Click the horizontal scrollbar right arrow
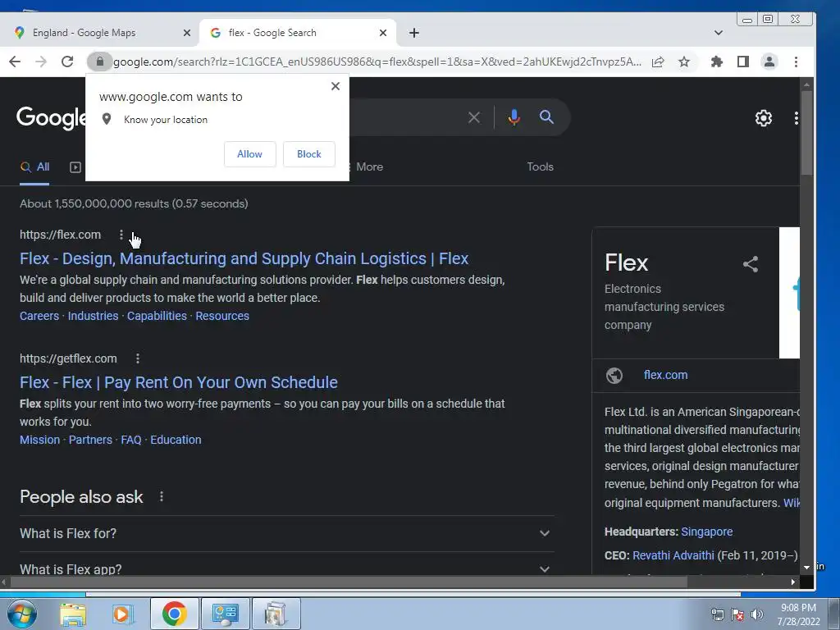The height and width of the screenshot is (630, 840). pos(793,582)
